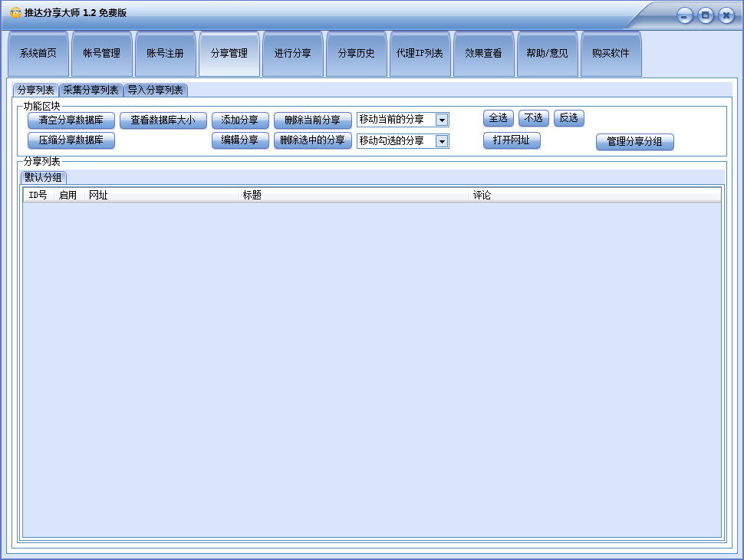Close the 推达分享大师 window
744x560 pixels.
click(726, 16)
